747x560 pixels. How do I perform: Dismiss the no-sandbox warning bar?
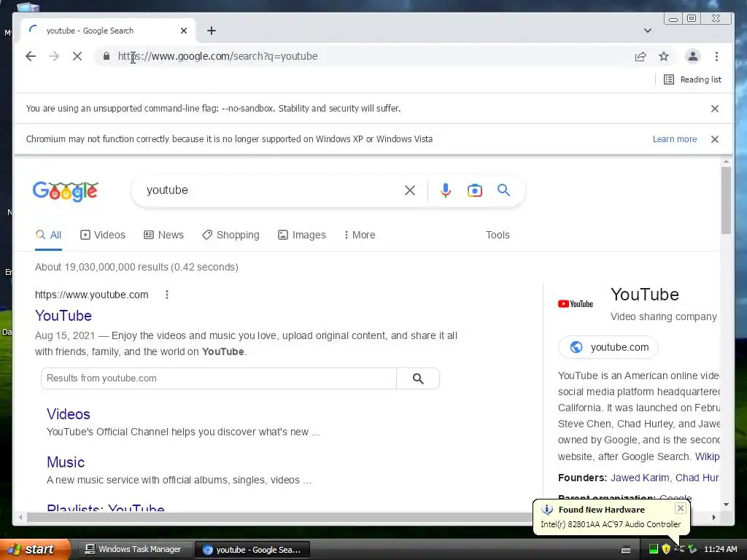click(715, 109)
